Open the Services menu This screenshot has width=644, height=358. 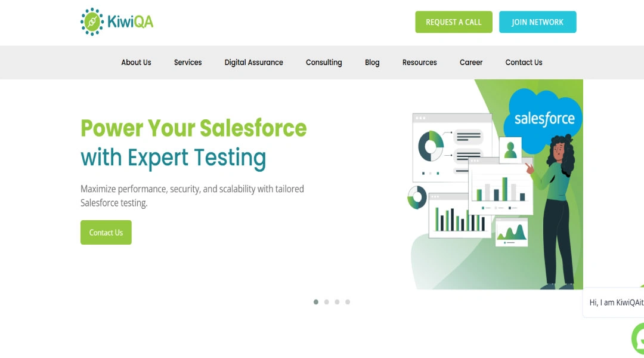coord(188,63)
